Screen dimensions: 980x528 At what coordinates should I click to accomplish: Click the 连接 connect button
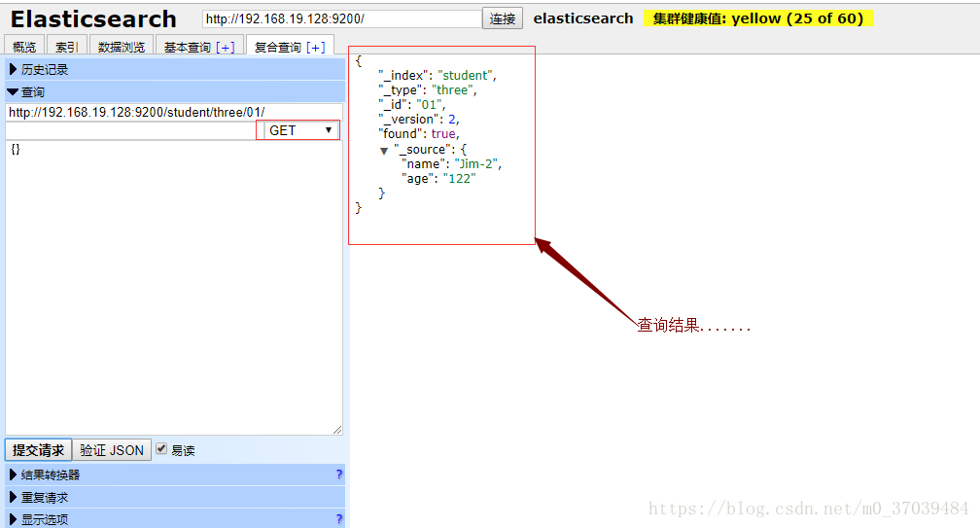coord(503,18)
